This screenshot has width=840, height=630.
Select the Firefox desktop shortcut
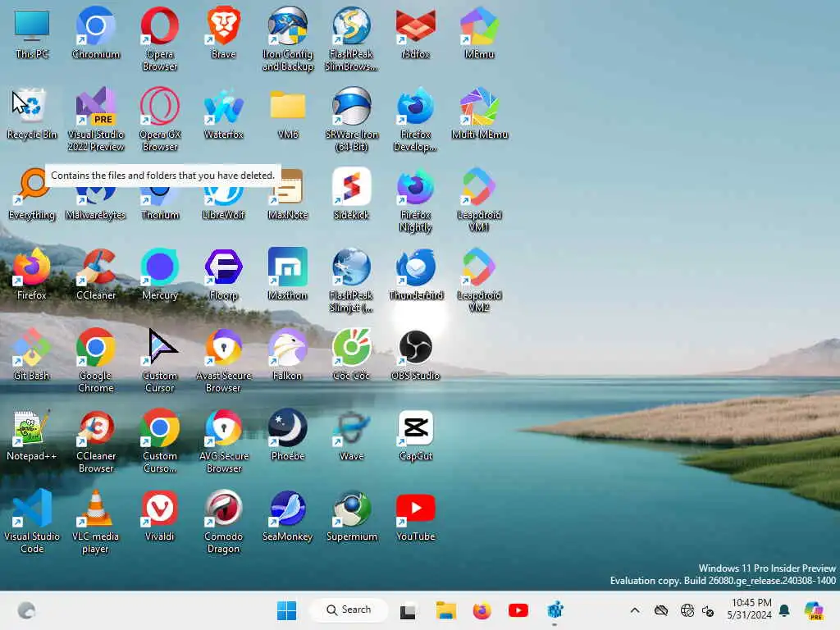(32, 274)
